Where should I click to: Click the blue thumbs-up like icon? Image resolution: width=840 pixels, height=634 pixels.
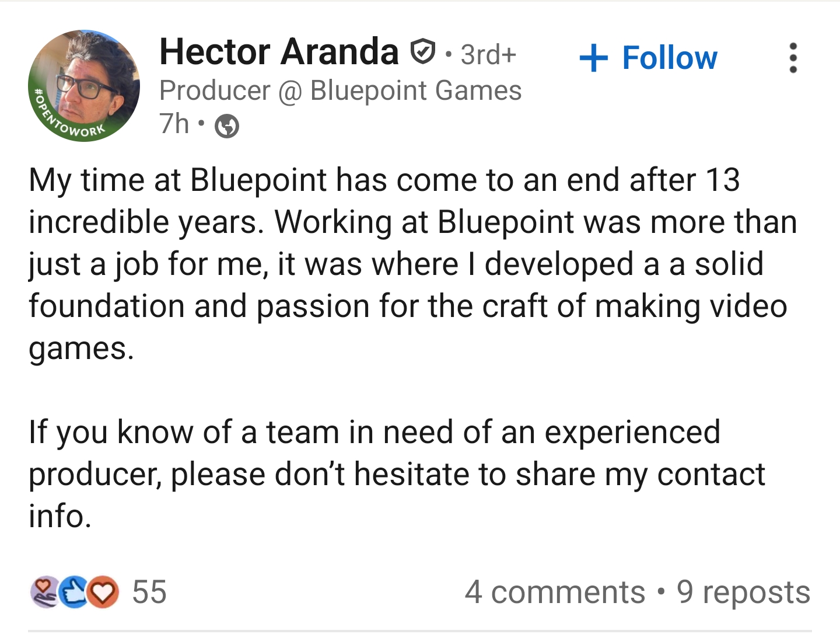tap(74, 591)
